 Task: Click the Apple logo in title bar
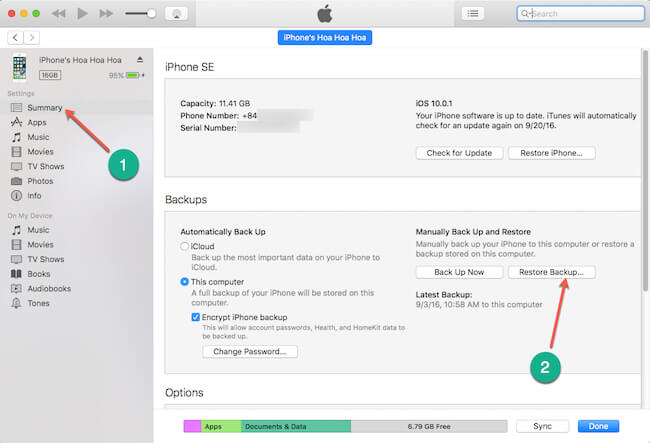click(325, 13)
